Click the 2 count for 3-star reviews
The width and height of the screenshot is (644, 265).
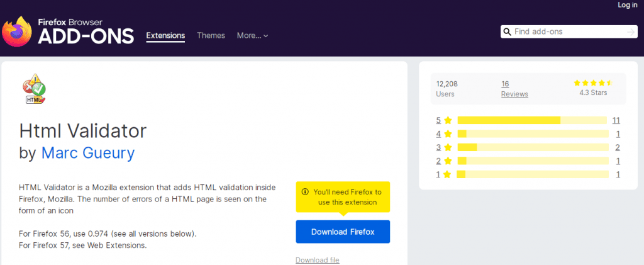[x=618, y=147]
